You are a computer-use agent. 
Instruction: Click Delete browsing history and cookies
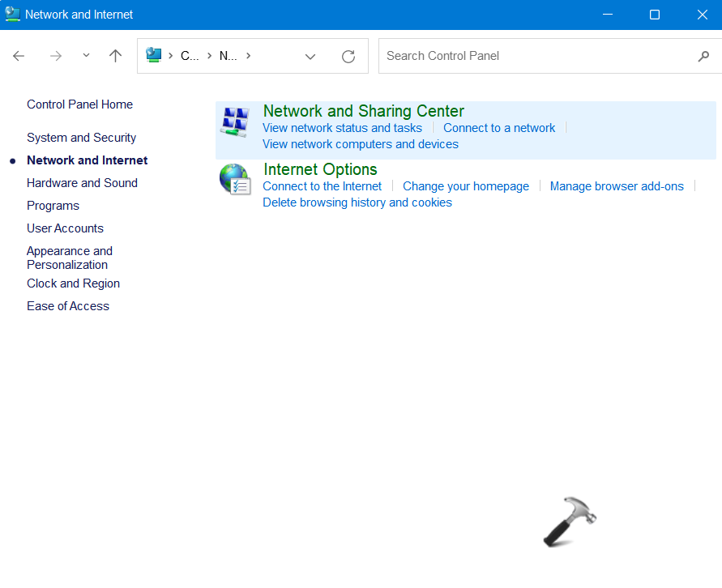[357, 202]
